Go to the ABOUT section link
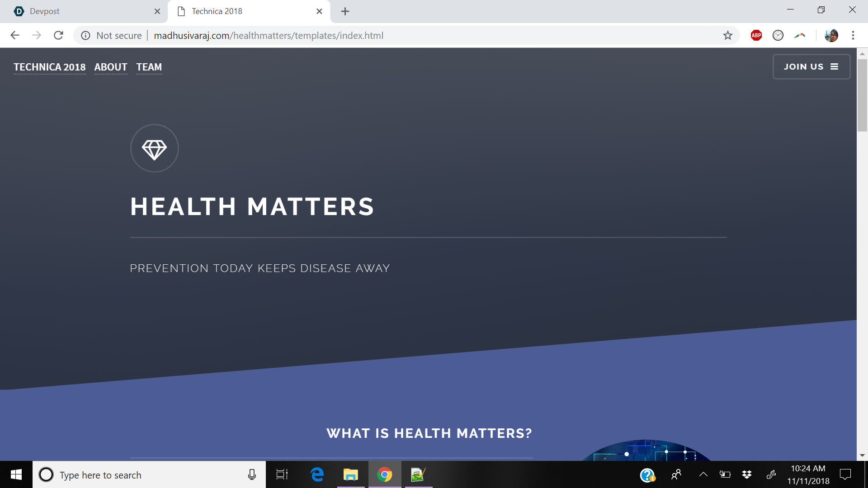This screenshot has width=868, height=488. click(x=111, y=67)
